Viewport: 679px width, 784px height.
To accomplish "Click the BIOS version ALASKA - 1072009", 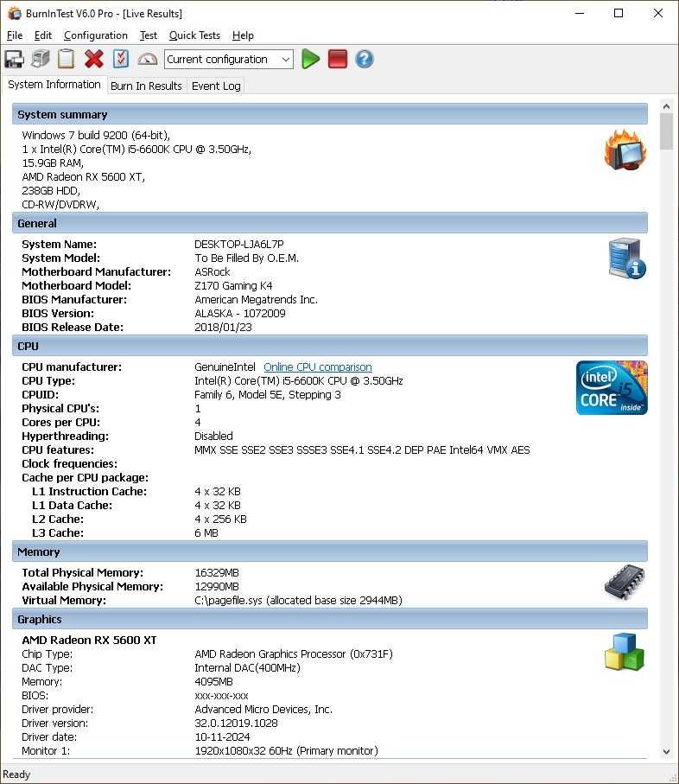I will tap(240, 314).
